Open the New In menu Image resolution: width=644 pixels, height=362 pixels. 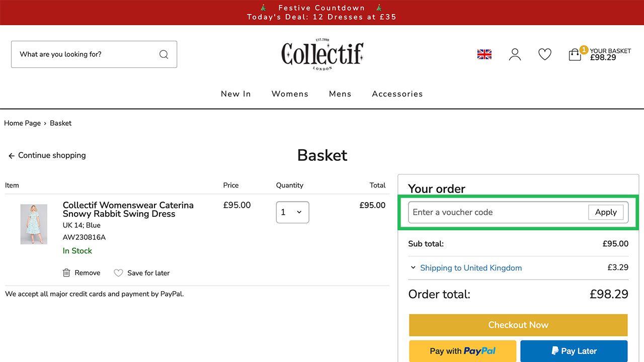(236, 94)
